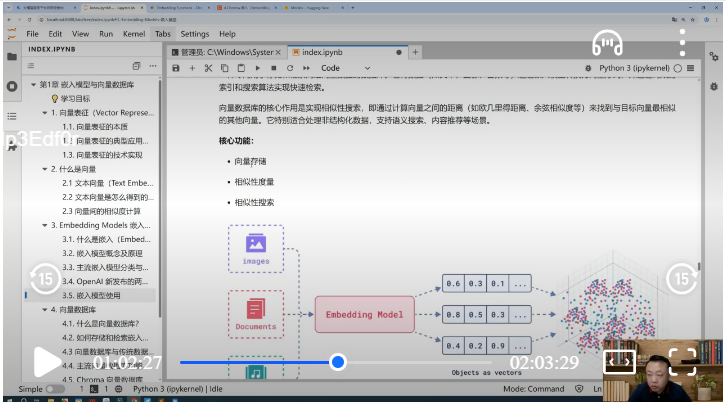This screenshot has height=402, width=726.
Task: Open the Edit menu
Action: coord(55,34)
